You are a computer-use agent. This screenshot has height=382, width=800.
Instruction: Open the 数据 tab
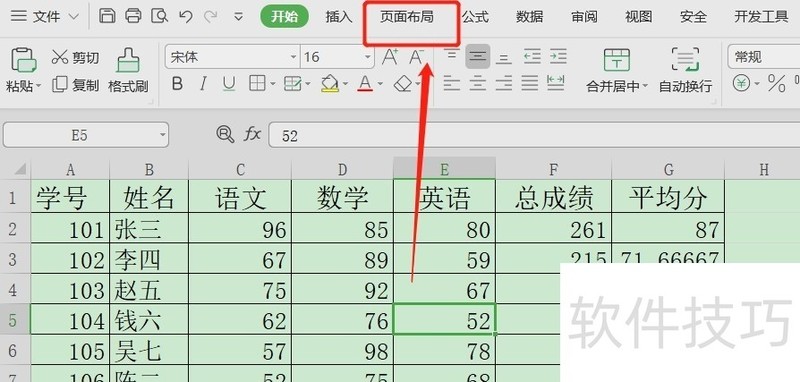(x=530, y=17)
